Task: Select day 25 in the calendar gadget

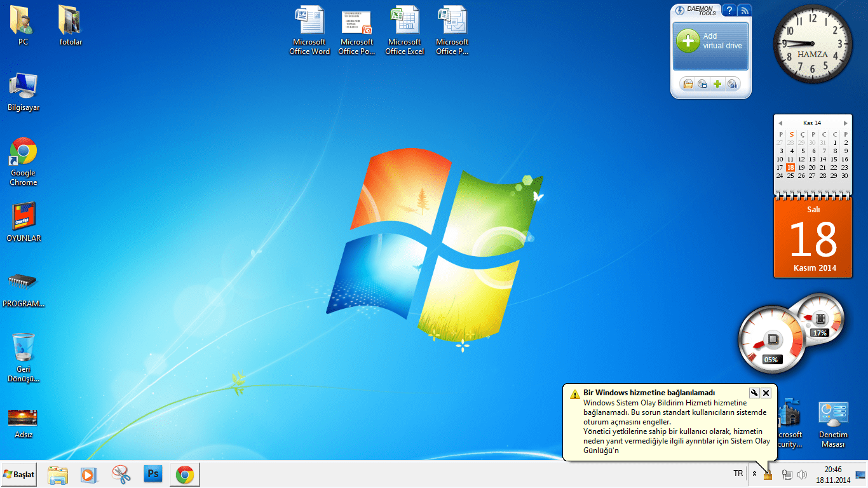Action: click(790, 175)
